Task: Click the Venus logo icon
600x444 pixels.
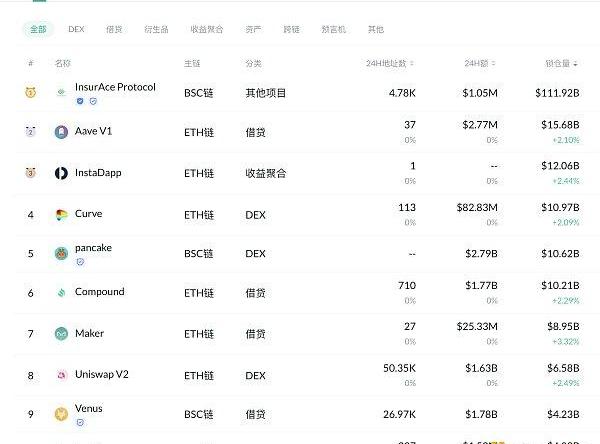Action: (x=61, y=414)
